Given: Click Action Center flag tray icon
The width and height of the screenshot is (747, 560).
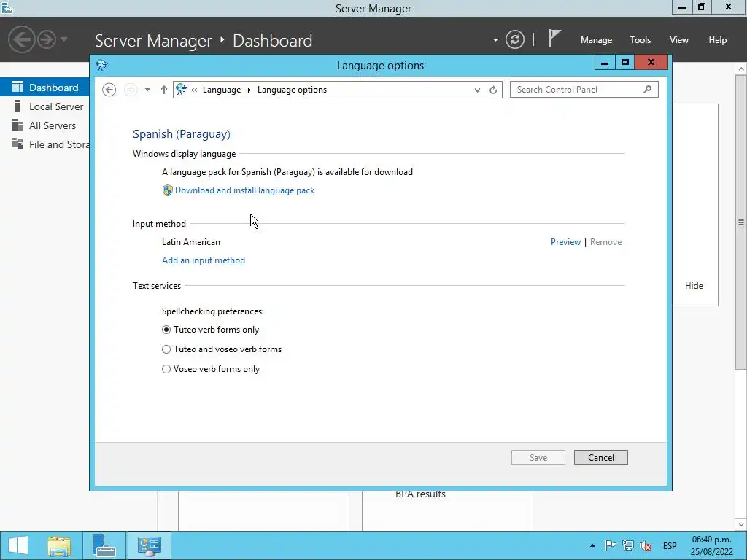Looking at the screenshot, I should coord(610,545).
